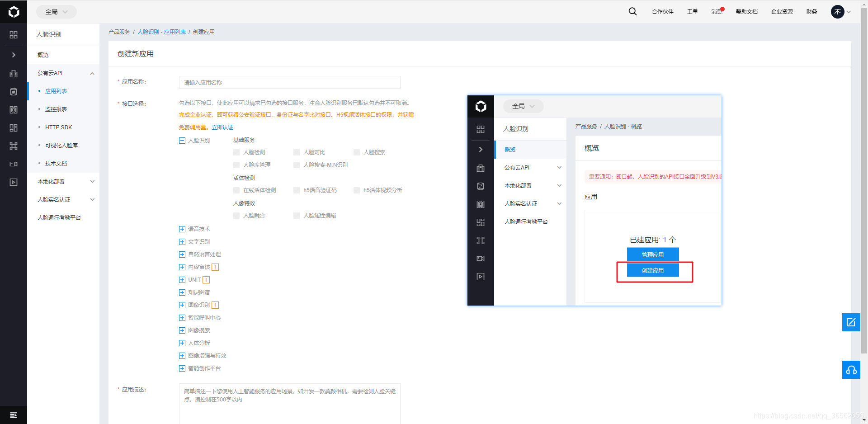
Task: Open 合作伙伴 in the top bar
Action: pyautogui.click(x=662, y=12)
